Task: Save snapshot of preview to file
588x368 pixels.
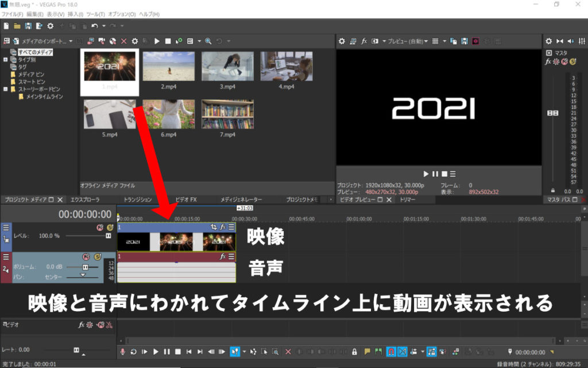Action: [463, 41]
